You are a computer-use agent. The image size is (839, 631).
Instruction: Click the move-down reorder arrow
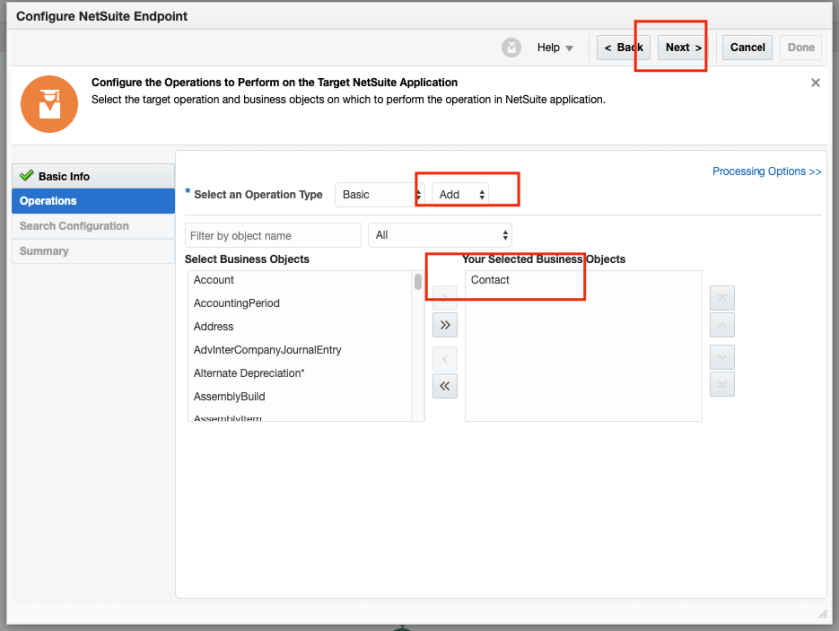[x=722, y=357]
